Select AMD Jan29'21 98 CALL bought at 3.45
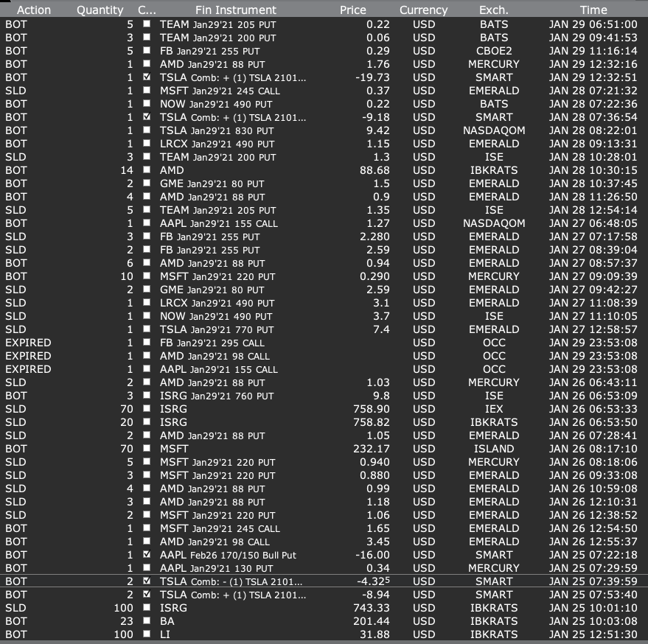 215,542
